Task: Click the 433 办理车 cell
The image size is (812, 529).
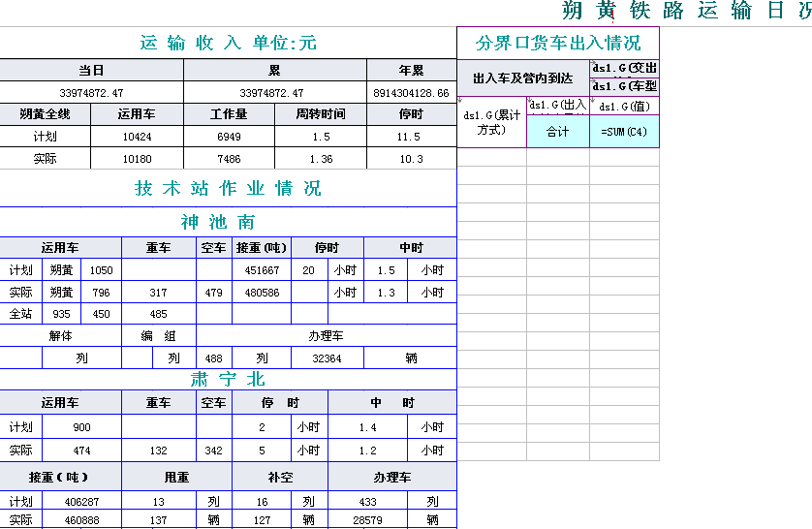Action: (x=367, y=501)
